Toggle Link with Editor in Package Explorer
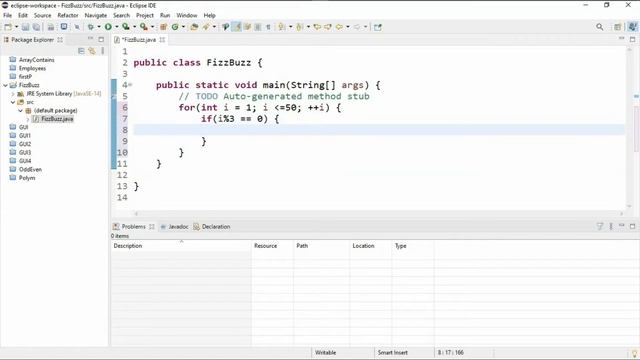 [92, 51]
